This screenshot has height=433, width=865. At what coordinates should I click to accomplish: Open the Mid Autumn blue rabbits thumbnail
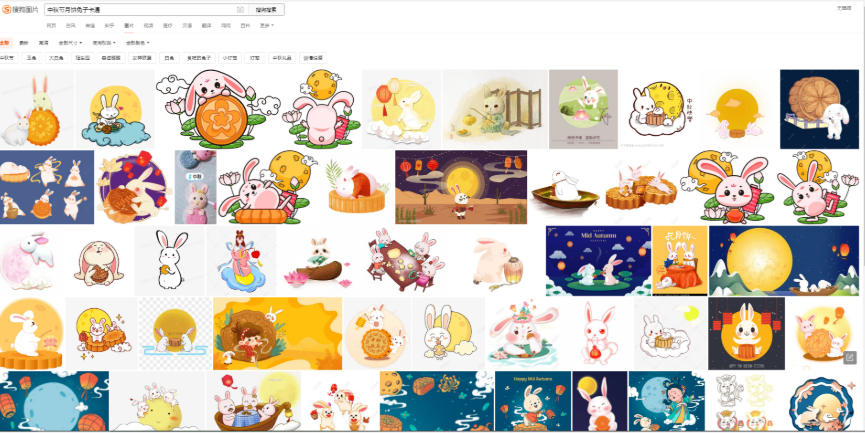[597, 260]
